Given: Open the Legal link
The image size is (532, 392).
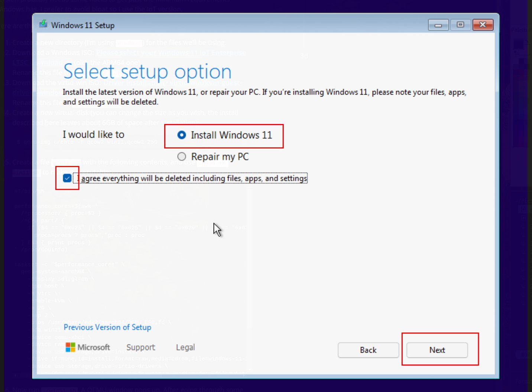Looking at the screenshot, I should click(185, 347).
